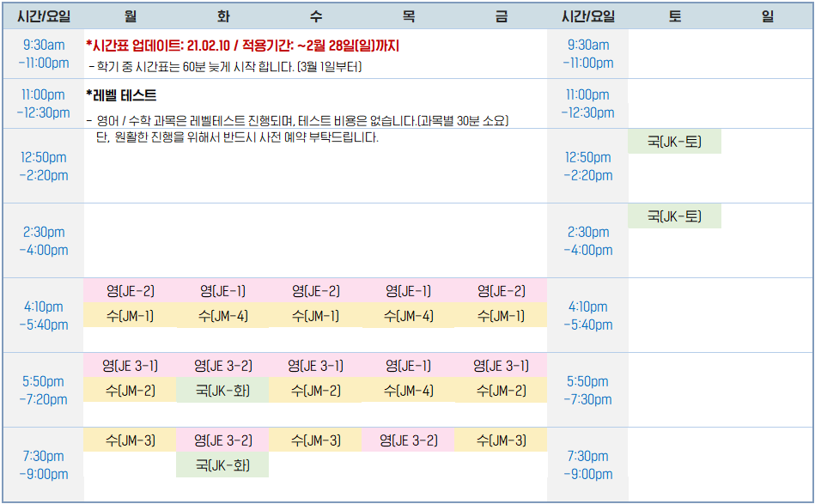The image size is (815, 504).
Task: Select Tuesday 5:50pm 국(JK-화) green cell
Action: pos(223,391)
